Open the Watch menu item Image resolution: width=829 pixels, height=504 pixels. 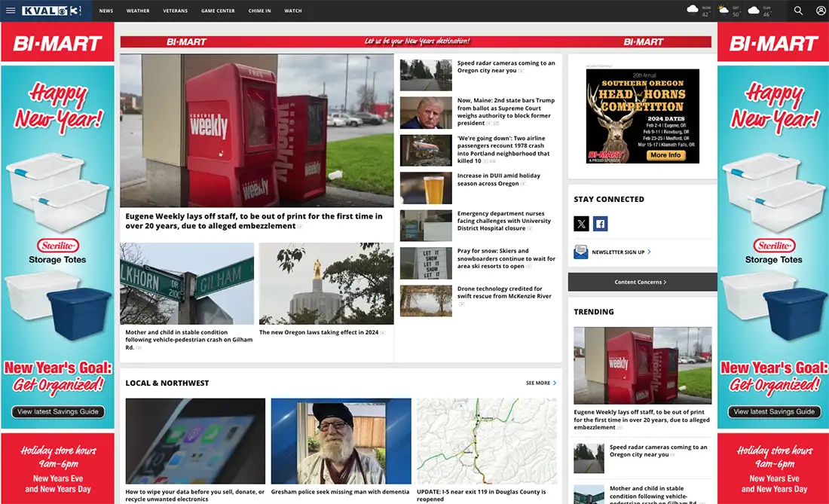[293, 11]
